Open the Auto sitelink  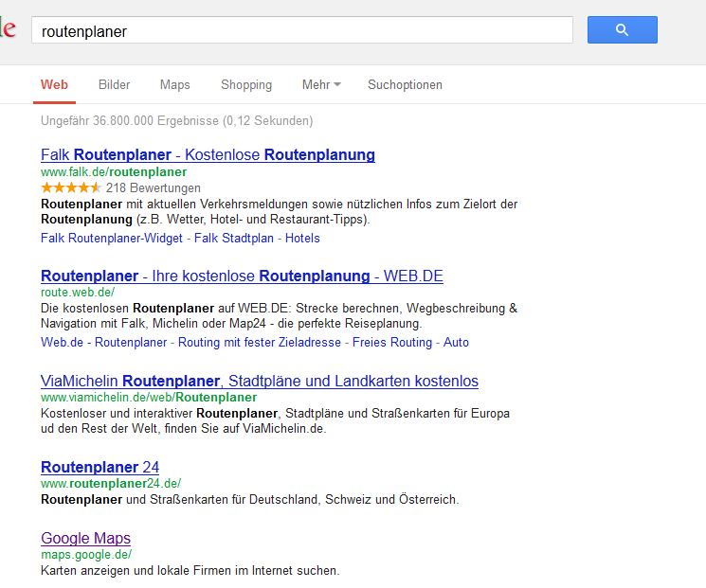(x=456, y=343)
